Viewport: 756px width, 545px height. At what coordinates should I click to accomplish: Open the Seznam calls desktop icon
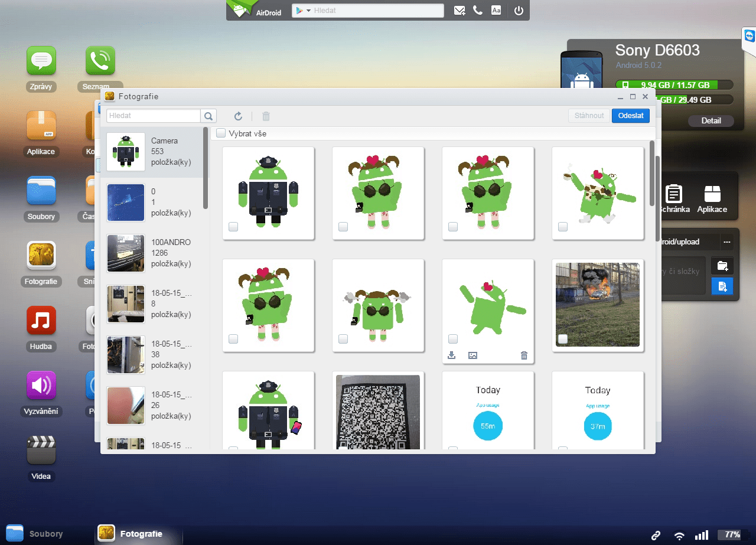100,61
